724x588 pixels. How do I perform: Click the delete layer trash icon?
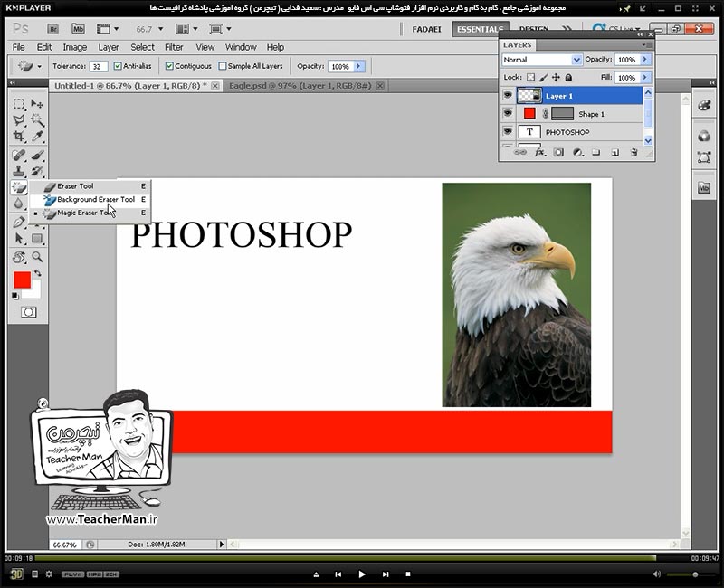(x=634, y=152)
